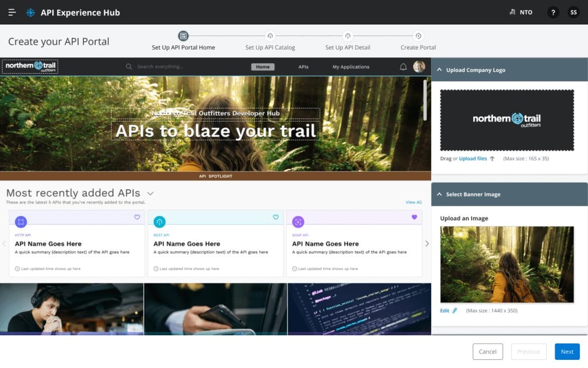Click the Next button

click(x=567, y=351)
